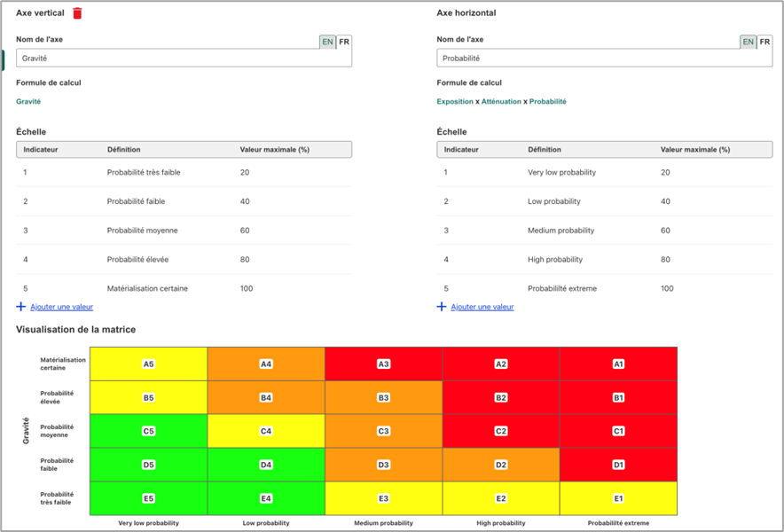Select red matrix cell A1

(618, 364)
